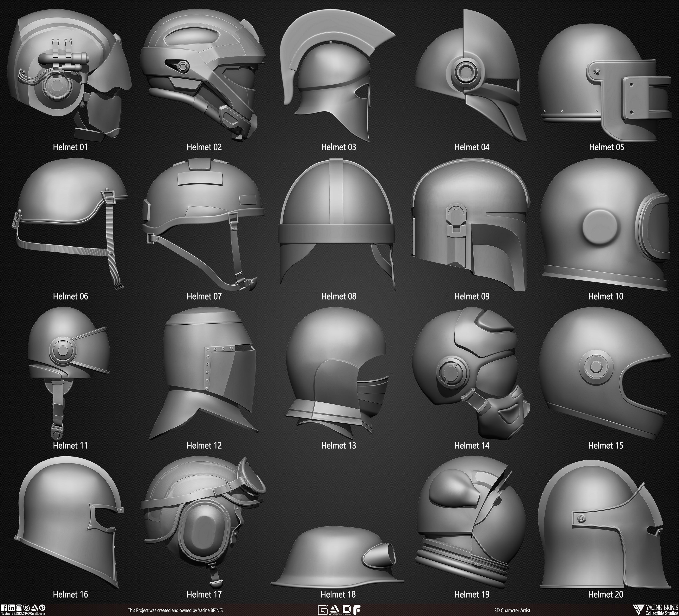Click the 'Helmet 05' label
Image resolution: width=679 pixels, height=616 pixels.
point(606,147)
